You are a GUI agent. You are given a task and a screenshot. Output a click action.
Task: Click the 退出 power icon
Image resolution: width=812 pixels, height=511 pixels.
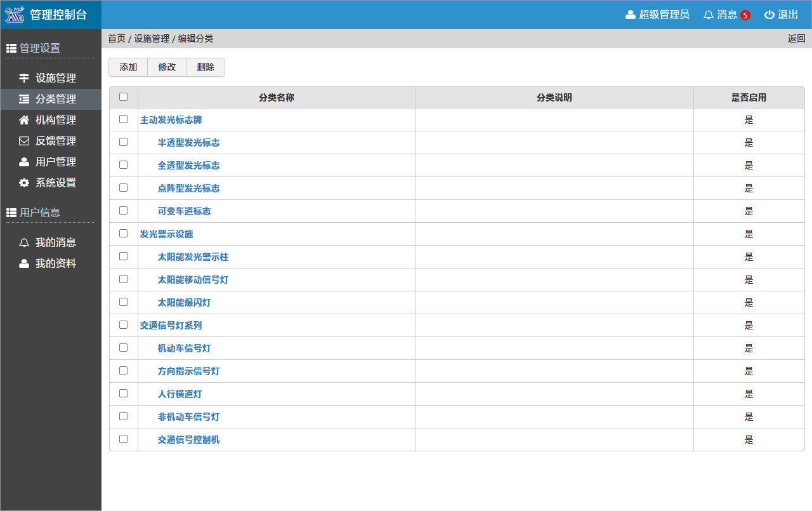[769, 15]
